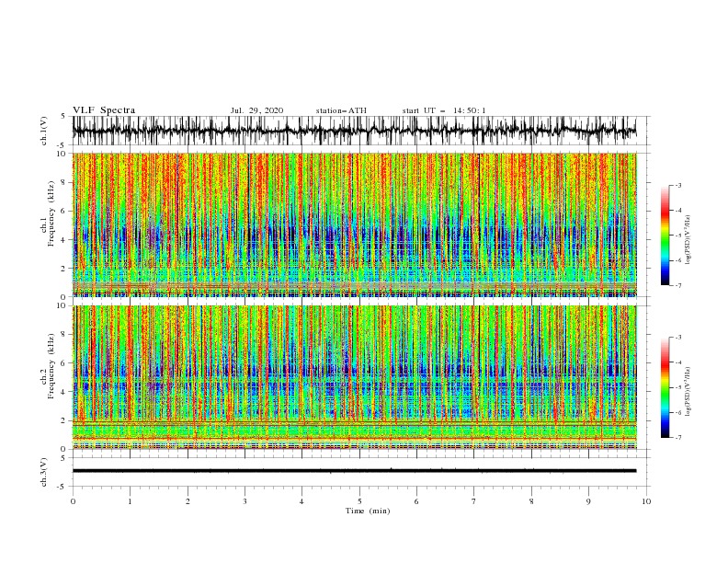Click the lower log(PSD)(V²/Hz) colorbar label
This screenshot has width=728, height=563.
[688, 392]
